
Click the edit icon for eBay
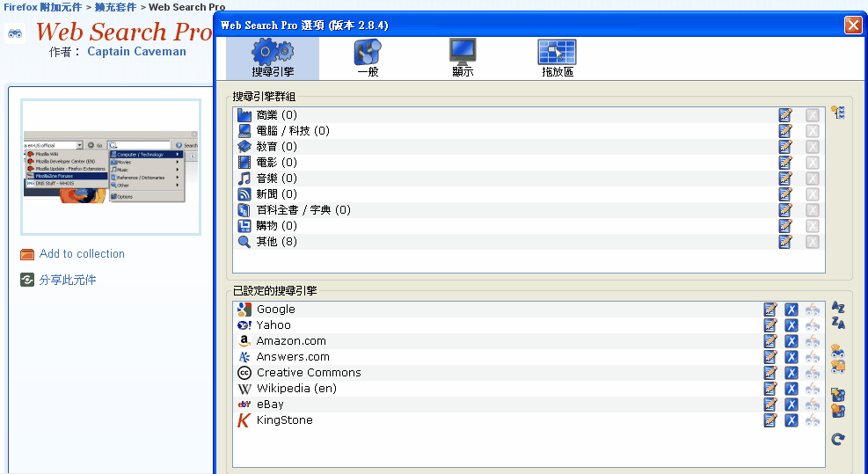[770, 405]
